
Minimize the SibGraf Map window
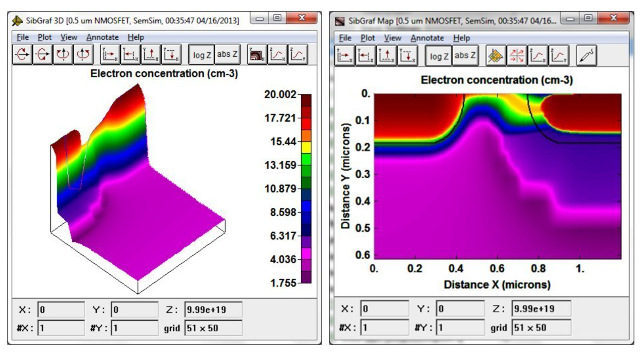coord(570,18)
